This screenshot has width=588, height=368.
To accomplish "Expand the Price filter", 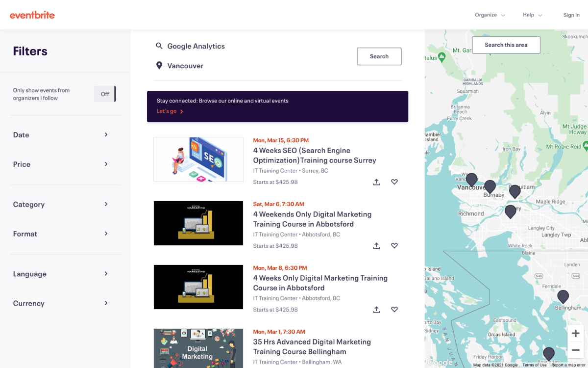I will pos(65,164).
